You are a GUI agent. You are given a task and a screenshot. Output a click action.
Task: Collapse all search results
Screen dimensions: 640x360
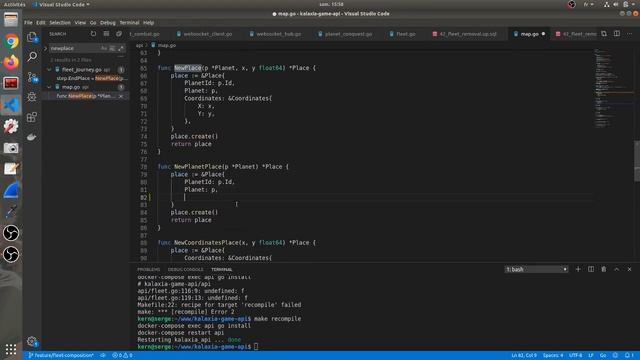click(x=119, y=34)
